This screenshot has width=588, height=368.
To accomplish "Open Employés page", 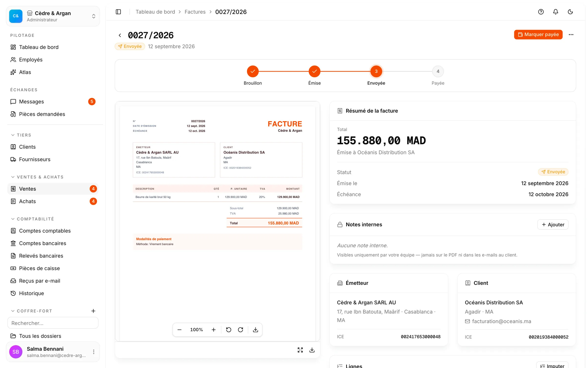I will 53,60.
